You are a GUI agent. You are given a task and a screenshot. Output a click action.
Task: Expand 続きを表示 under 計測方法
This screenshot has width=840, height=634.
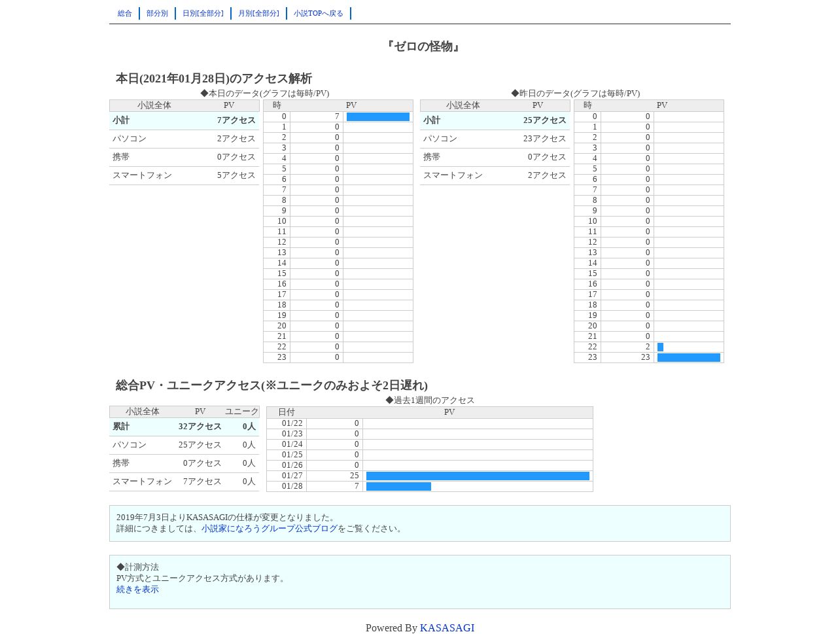click(137, 590)
